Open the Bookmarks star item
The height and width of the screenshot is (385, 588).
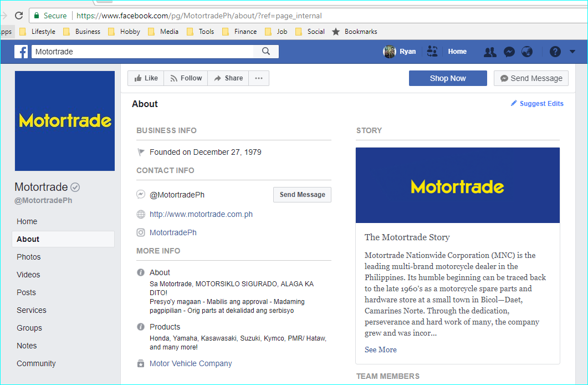pos(355,32)
